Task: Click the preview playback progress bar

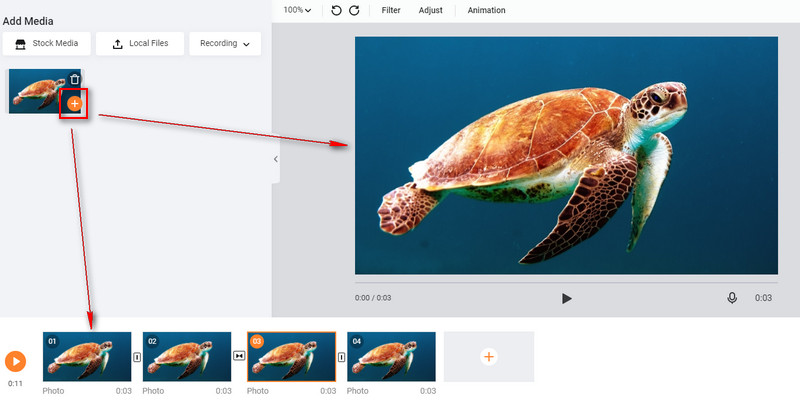Action: [566, 283]
